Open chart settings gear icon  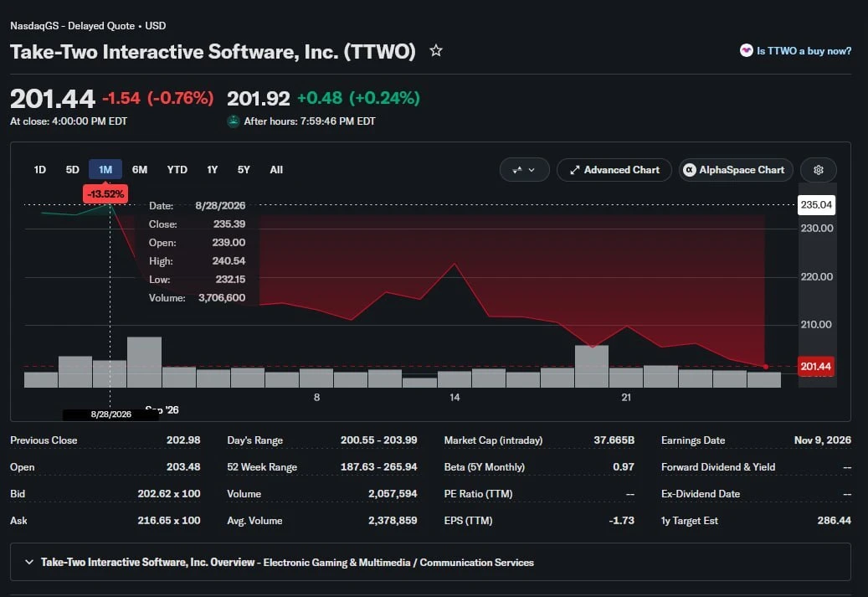point(818,170)
